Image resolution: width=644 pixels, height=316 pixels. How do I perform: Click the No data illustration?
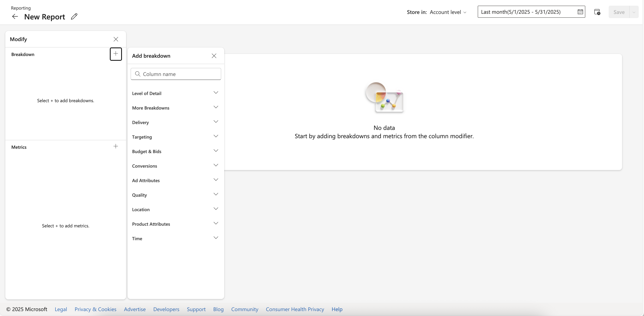384,97
